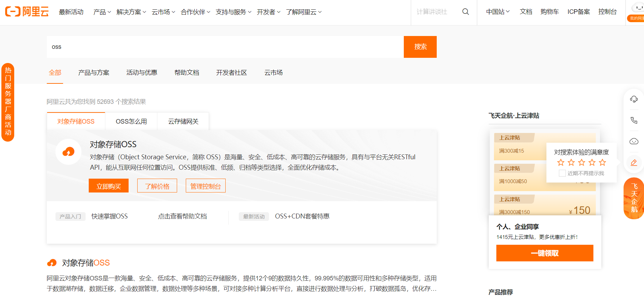This screenshot has height=296, width=644.
Task: Open the 快速掌握OSS link
Action: pos(110,216)
